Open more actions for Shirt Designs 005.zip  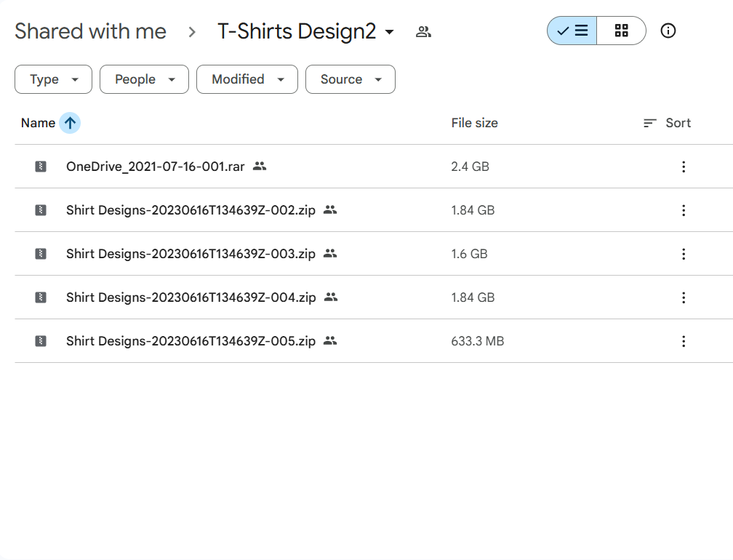pos(684,341)
